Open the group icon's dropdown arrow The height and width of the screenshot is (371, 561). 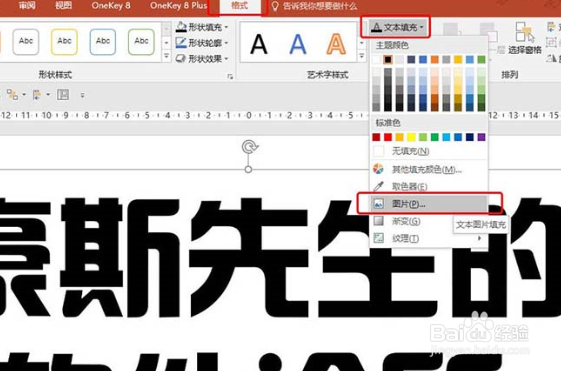pos(24,95)
